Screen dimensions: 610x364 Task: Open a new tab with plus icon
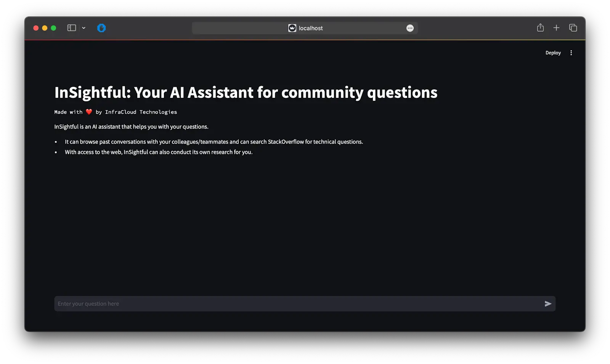coord(556,28)
